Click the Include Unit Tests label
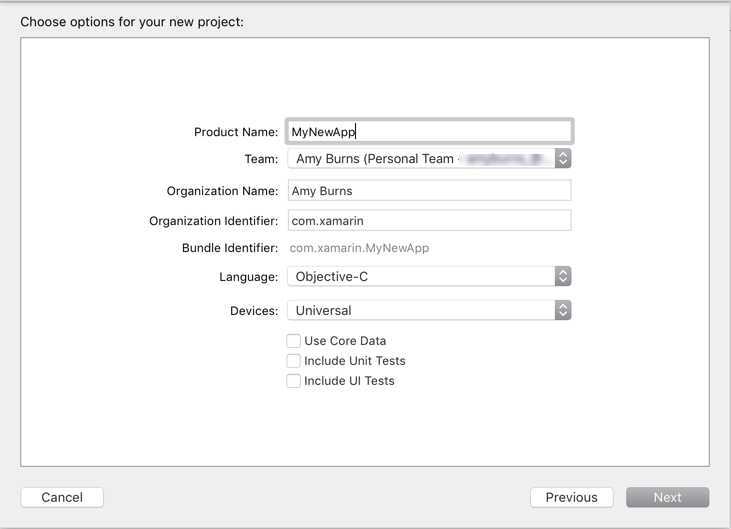The height and width of the screenshot is (529, 731). 355,361
